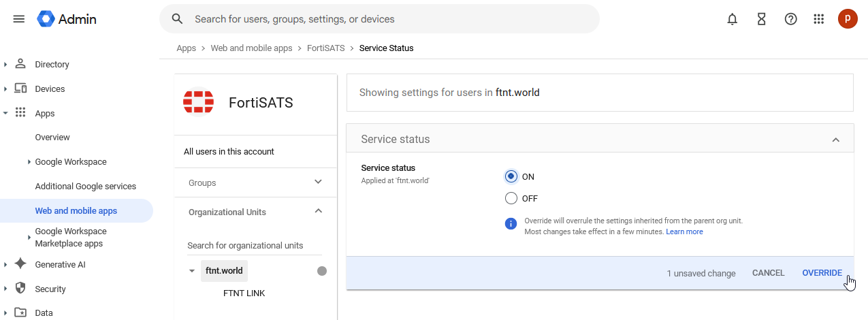This screenshot has width=868, height=320.
Task: Open Additional Google services in sidebar
Action: [x=86, y=187]
